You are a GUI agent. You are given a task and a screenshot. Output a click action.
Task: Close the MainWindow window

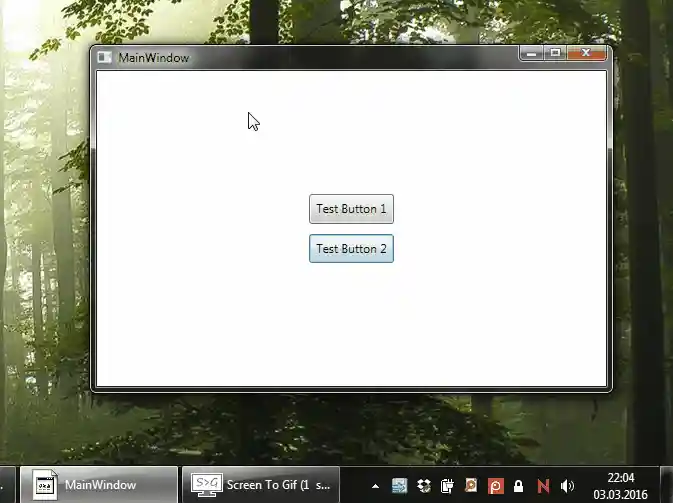pos(586,53)
